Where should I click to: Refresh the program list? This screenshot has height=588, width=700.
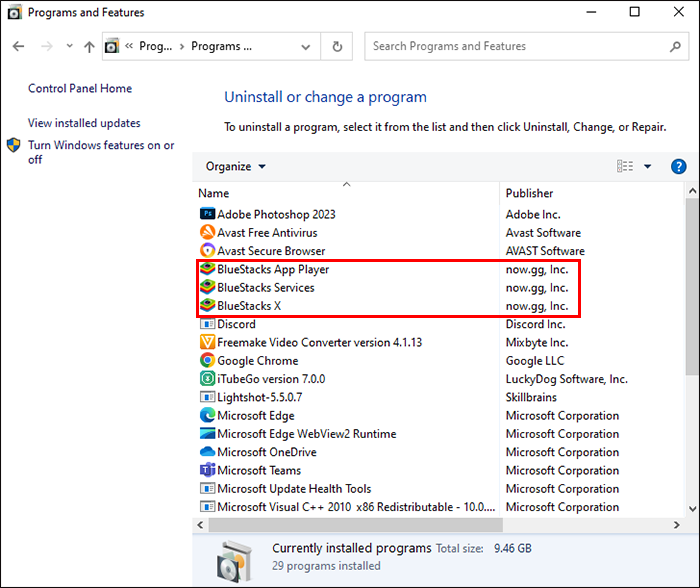338,46
